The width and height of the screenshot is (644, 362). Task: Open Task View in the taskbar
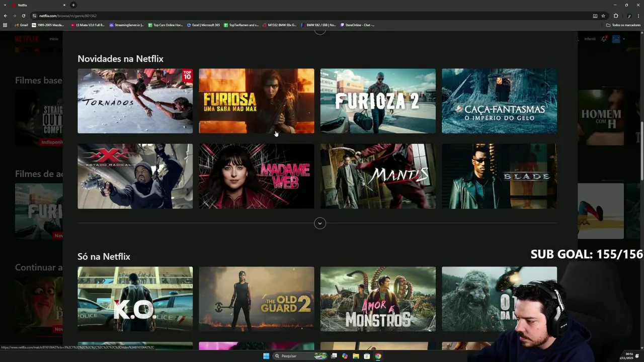334,356
